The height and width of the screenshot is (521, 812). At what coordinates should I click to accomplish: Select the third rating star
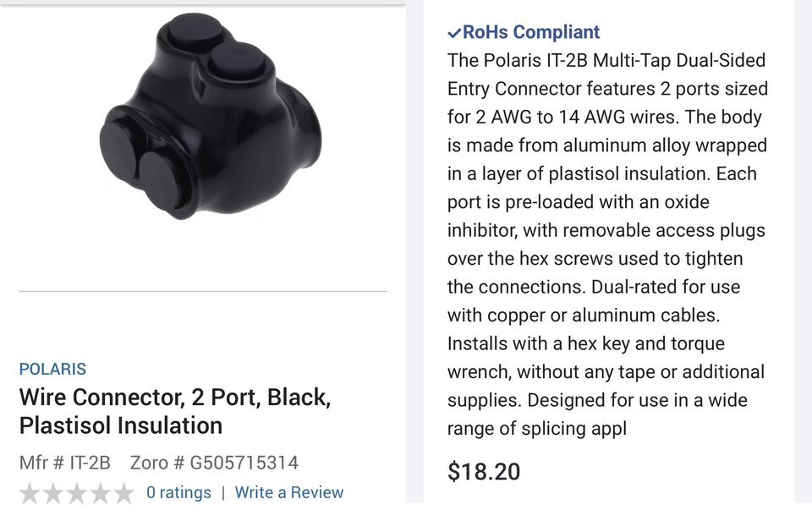77,493
